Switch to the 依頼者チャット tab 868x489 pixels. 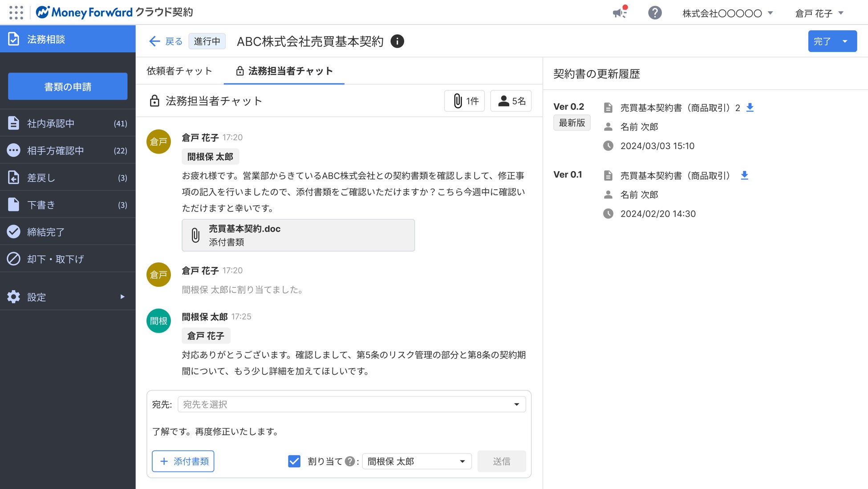click(x=179, y=71)
